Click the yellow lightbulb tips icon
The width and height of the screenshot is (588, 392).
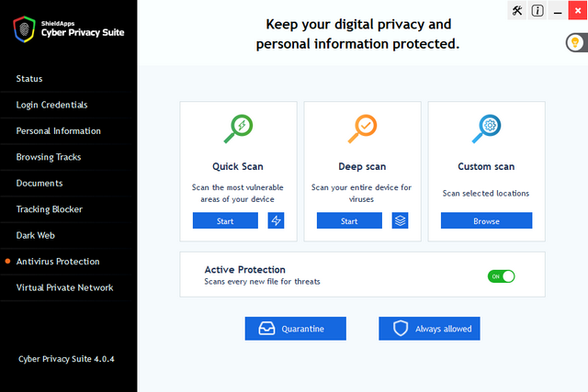[x=573, y=43]
